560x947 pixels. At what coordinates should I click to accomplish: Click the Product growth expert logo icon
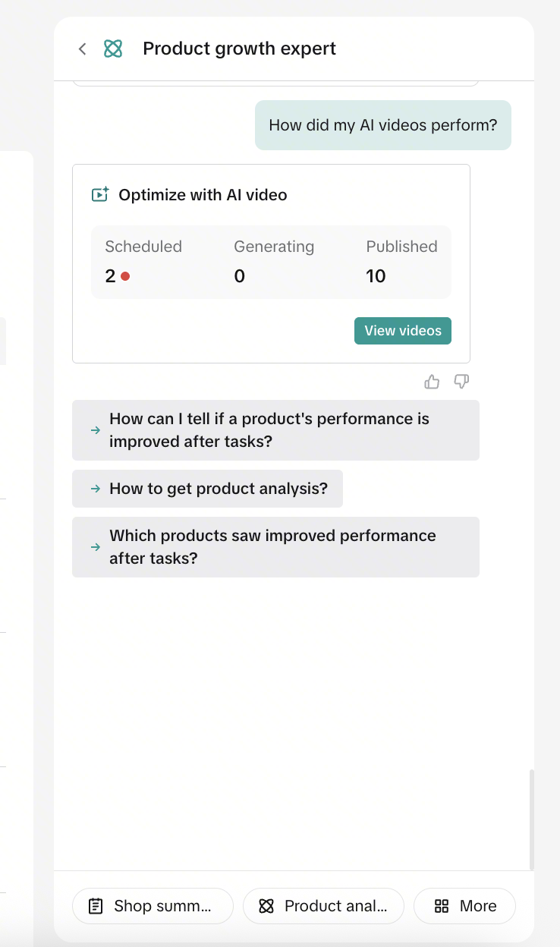[x=113, y=49]
